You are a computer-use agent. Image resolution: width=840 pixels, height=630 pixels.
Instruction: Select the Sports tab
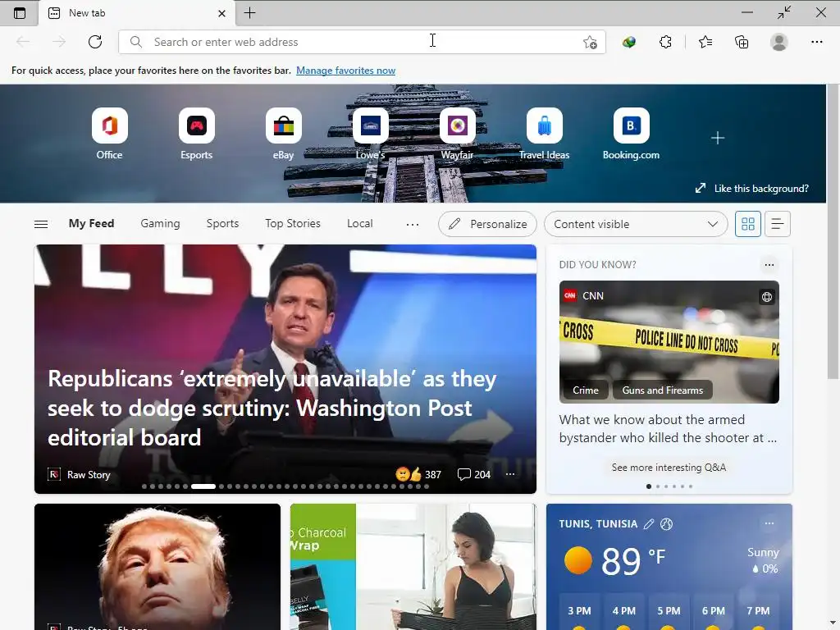coord(222,223)
